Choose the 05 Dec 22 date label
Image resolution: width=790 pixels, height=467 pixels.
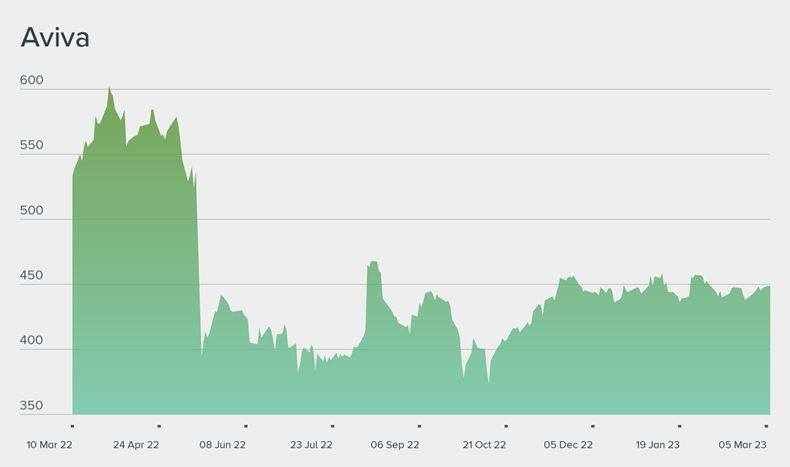pos(568,445)
